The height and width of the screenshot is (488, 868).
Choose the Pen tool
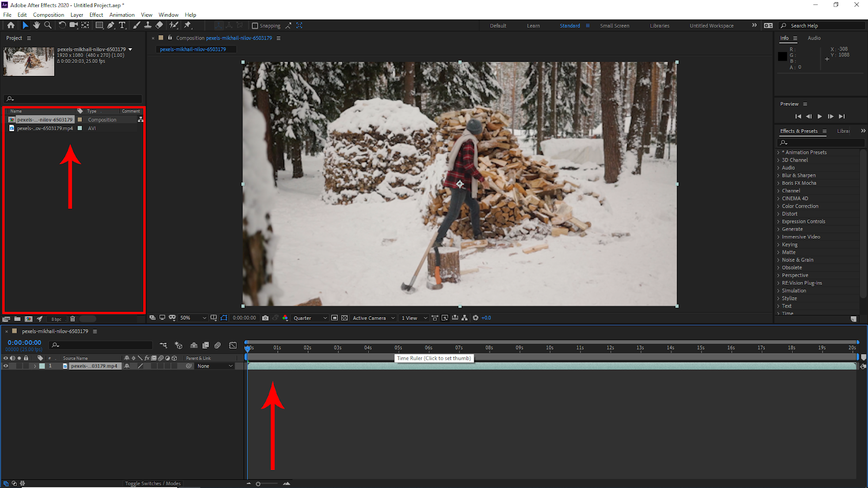click(x=111, y=25)
